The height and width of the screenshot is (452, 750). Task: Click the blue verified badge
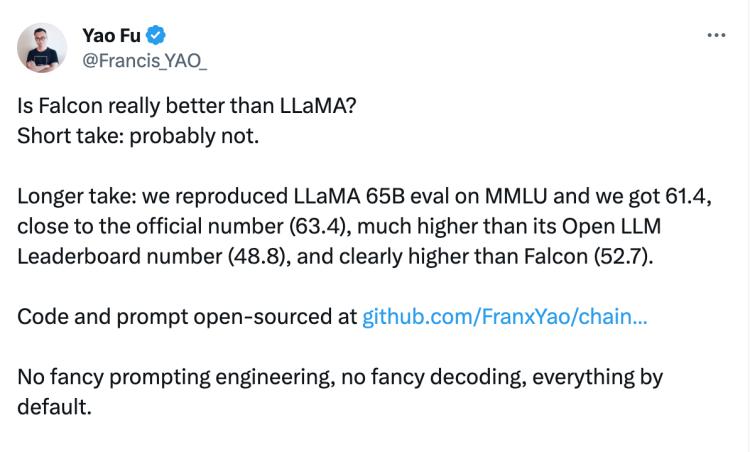pyautogui.click(x=157, y=36)
